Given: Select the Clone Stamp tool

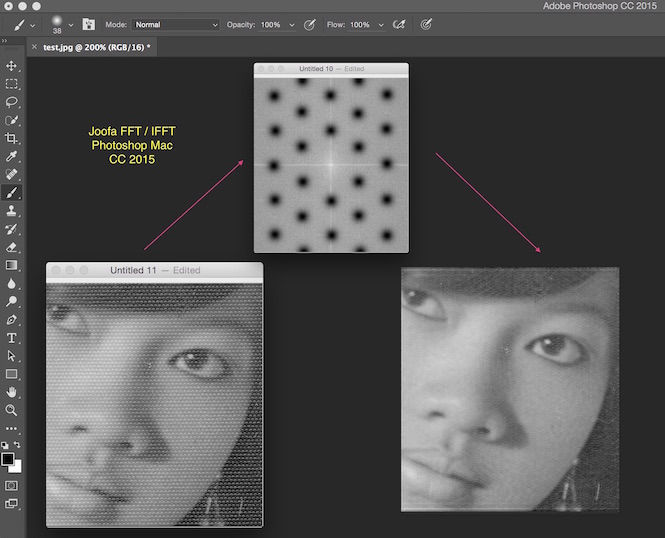Looking at the screenshot, I should (x=11, y=211).
